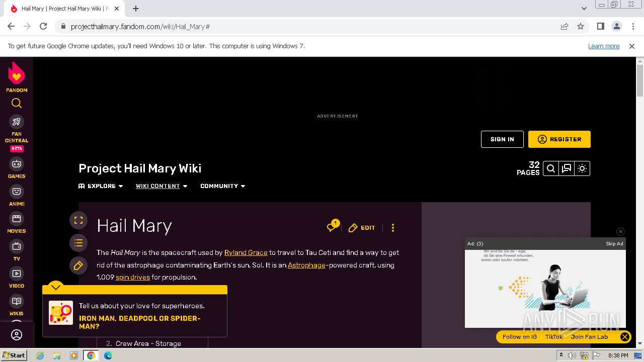Click the yellow REGISTER button
This screenshot has height=362, width=644.
point(559,139)
